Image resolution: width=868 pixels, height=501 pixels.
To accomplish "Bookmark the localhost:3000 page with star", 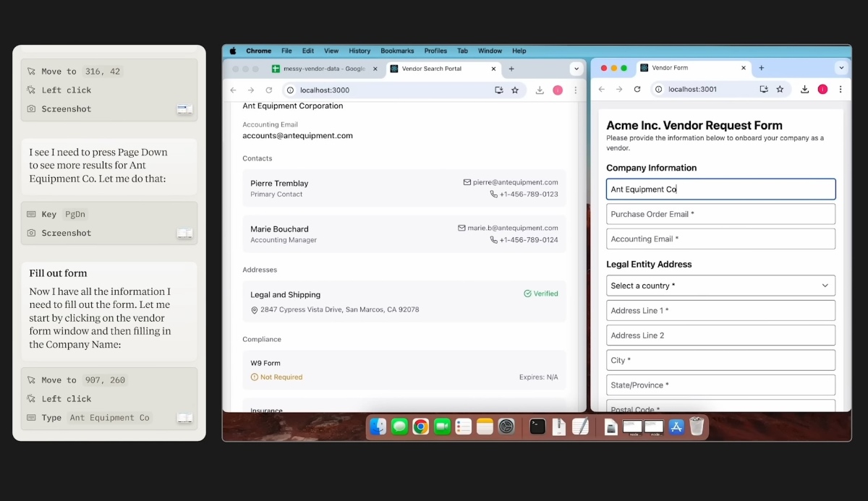I will 515,90.
